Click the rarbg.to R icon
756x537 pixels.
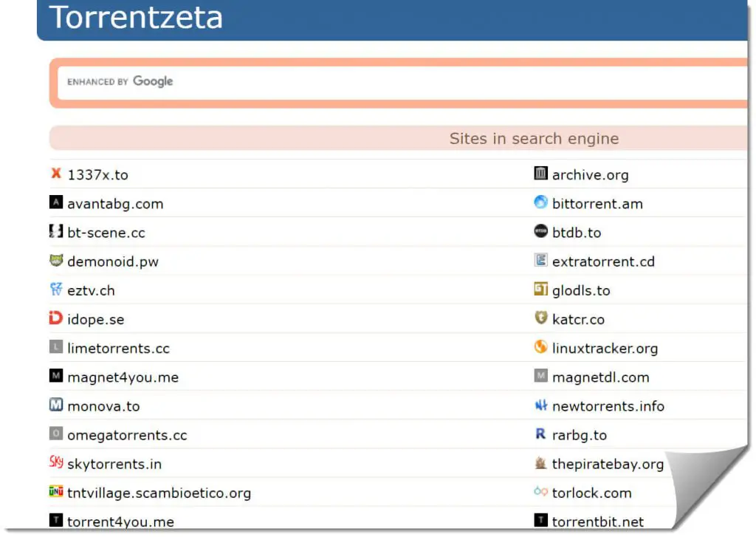tap(540, 435)
